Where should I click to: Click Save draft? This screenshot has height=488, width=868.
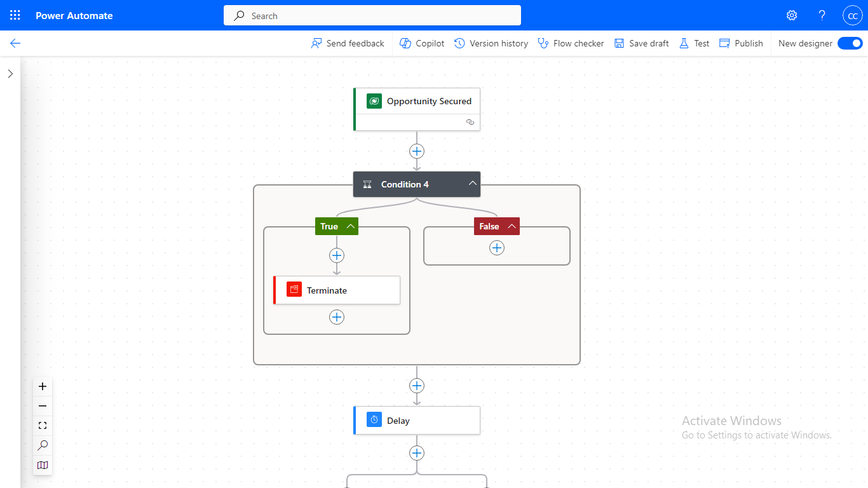[x=641, y=43]
